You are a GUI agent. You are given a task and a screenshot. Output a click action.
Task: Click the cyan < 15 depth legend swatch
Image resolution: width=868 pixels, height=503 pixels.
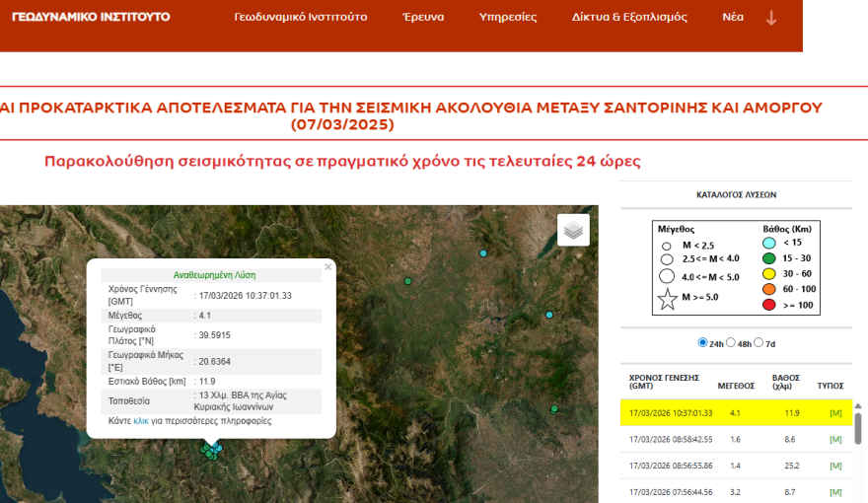click(x=769, y=243)
